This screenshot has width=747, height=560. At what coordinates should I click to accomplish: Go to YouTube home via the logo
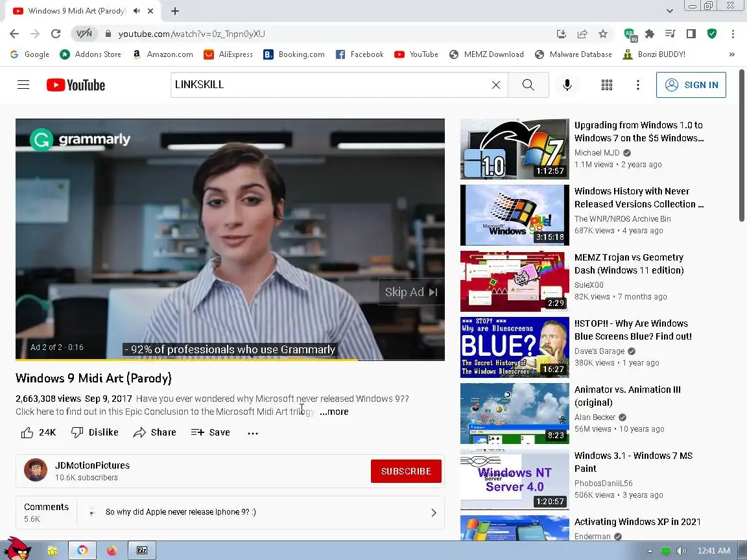(x=76, y=85)
